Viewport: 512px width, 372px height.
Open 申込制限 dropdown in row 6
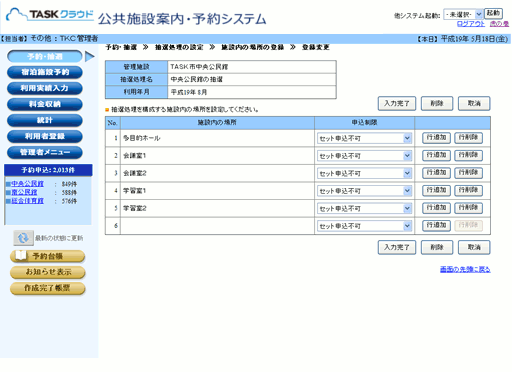click(x=364, y=226)
